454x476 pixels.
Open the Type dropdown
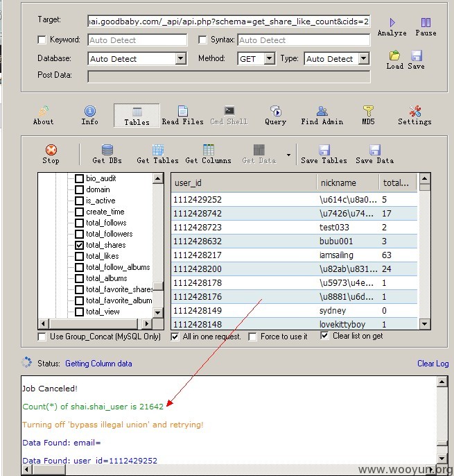364,58
